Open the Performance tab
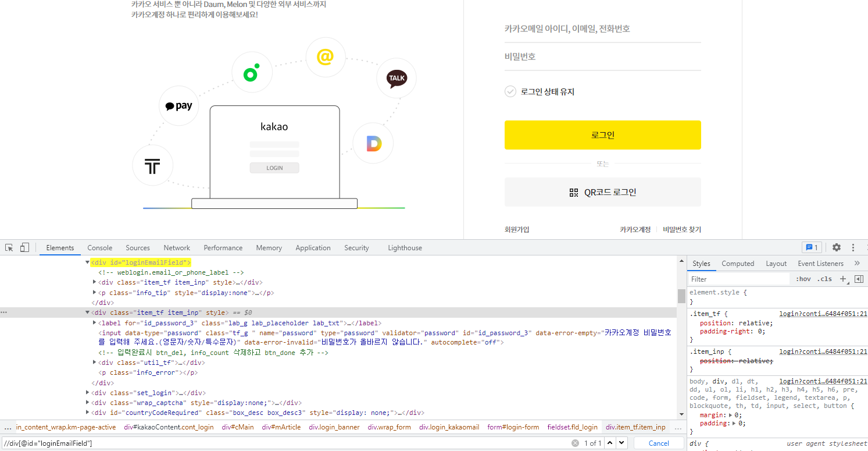Image resolution: width=868 pixels, height=451 pixels. [223, 247]
